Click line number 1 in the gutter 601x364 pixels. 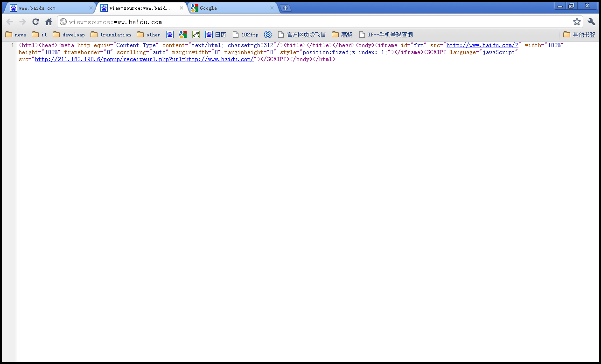tap(12, 46)
